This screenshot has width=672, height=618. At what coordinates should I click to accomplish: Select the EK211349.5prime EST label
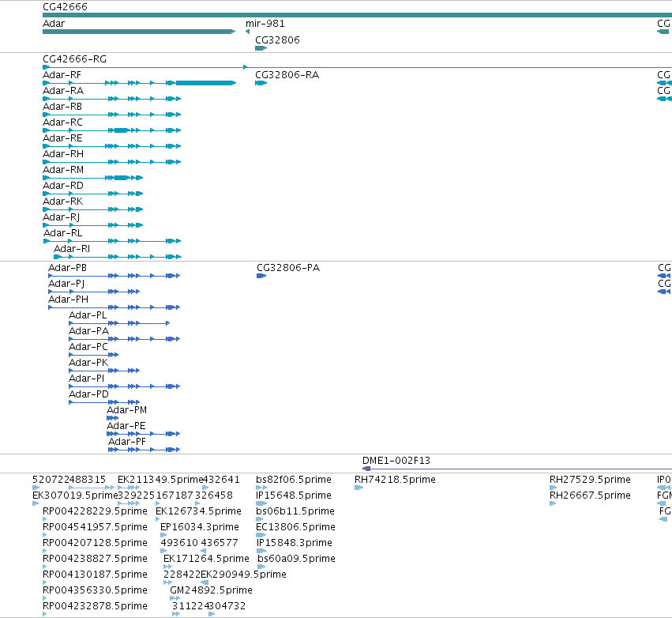click(160, 480)
